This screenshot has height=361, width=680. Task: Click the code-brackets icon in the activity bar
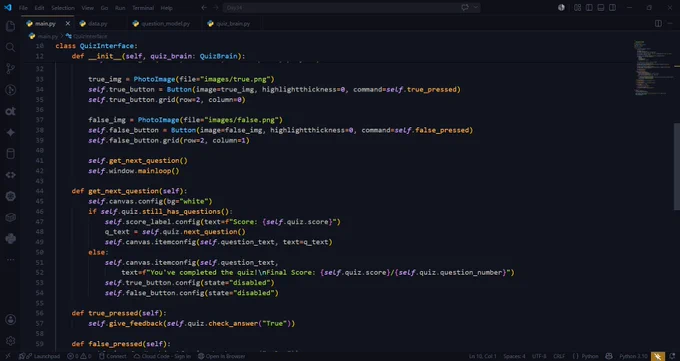point(10,175)
